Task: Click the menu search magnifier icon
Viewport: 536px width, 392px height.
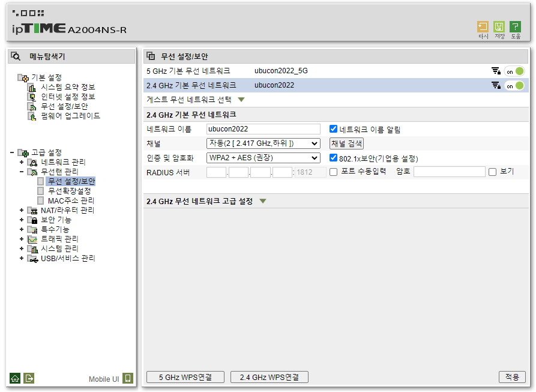Action: (x=16, y=56)
